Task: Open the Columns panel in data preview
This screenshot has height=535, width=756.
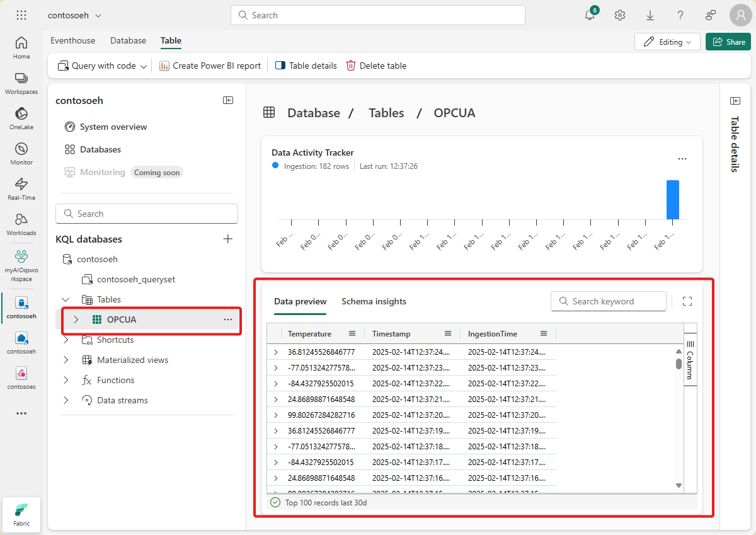Action: click(690, 359)
